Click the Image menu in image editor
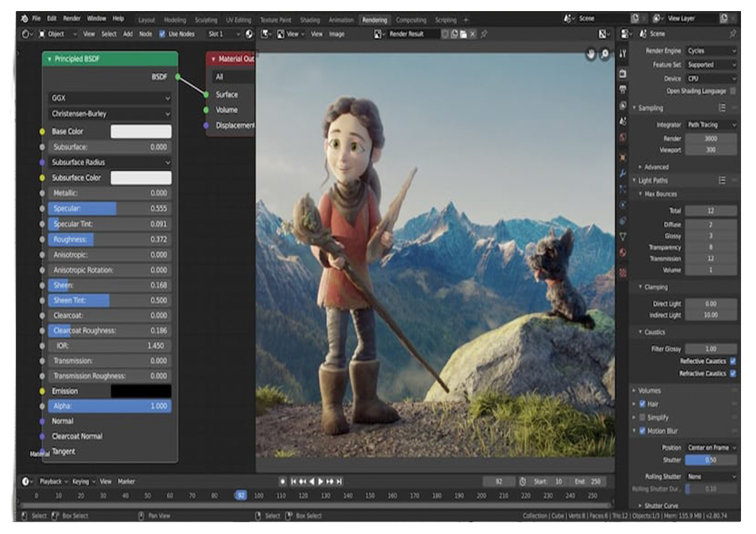Screen dimensions: 756x534 336,34
